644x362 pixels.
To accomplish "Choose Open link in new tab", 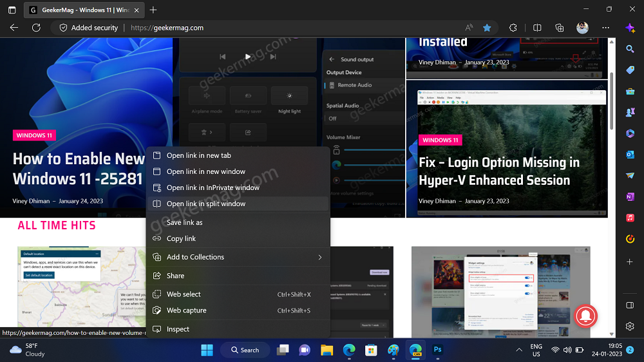I will [238, 155].
